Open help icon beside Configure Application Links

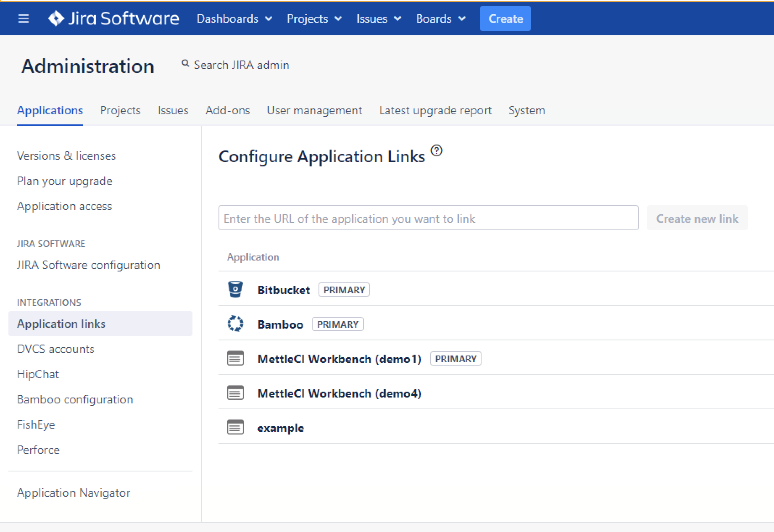tap(437, 150)
